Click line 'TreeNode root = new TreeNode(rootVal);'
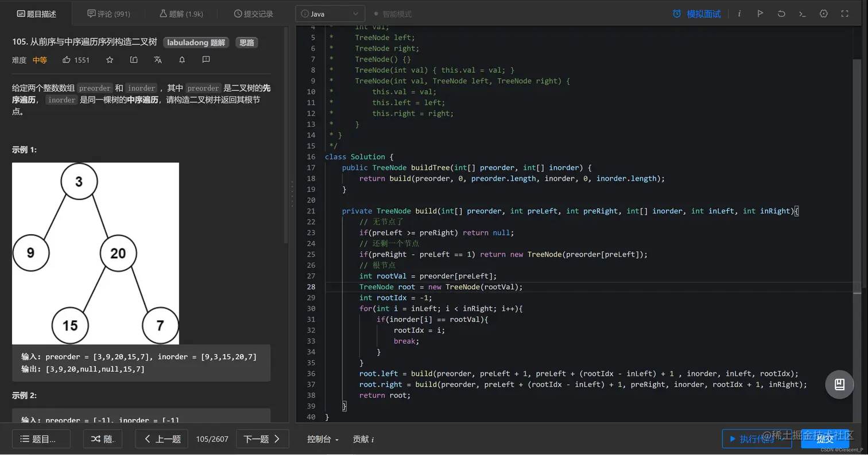868x455 pixels. tap(441, 287)
